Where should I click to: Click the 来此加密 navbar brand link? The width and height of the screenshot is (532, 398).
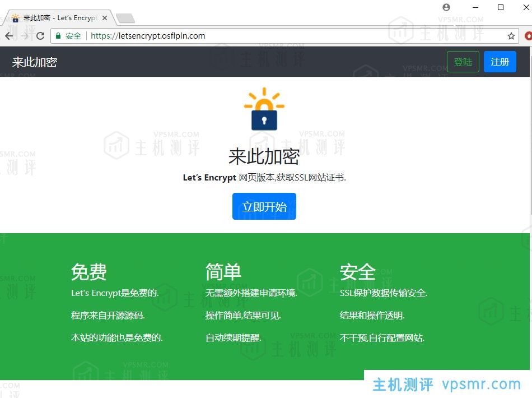pyautogui.click(x=35, y=62)
